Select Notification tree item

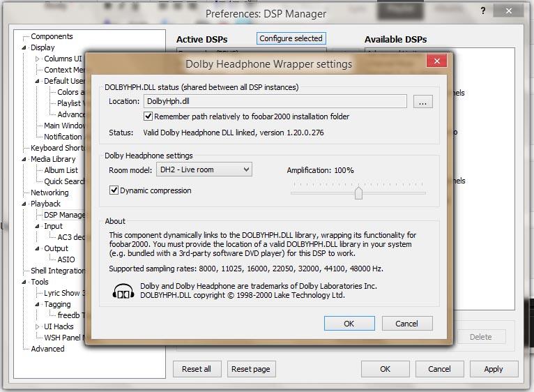(63, 137)
